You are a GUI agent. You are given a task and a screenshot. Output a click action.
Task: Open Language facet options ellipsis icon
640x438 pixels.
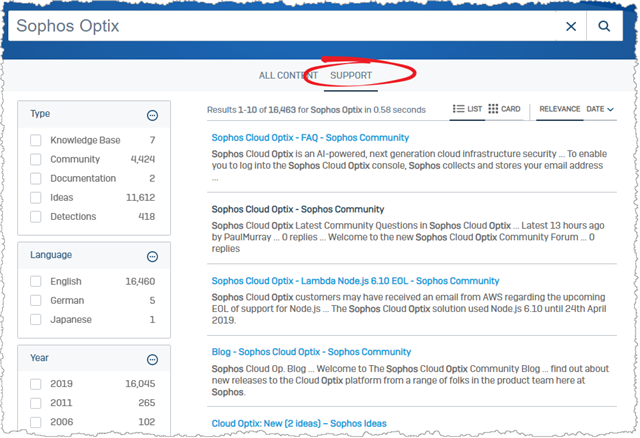point(152,257)
